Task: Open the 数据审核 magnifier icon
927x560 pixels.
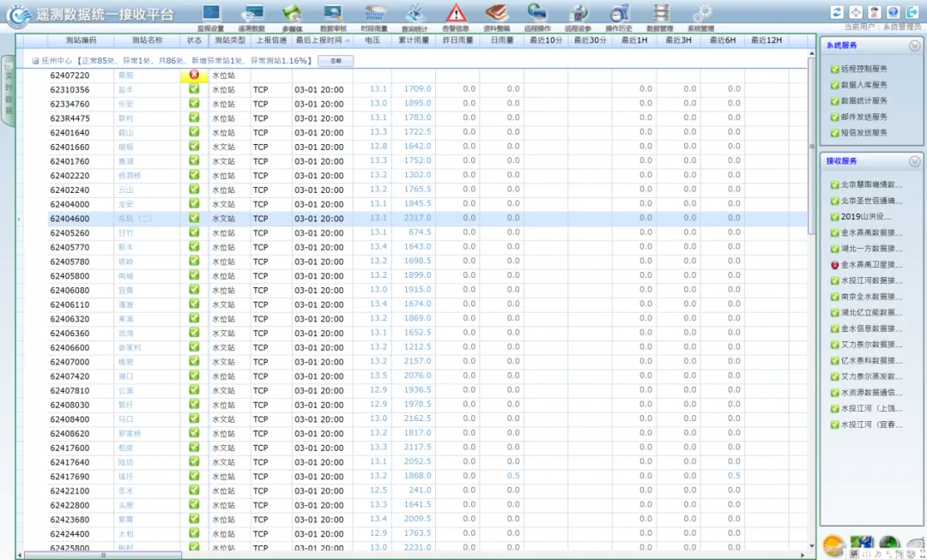Action: pos(333,13)
